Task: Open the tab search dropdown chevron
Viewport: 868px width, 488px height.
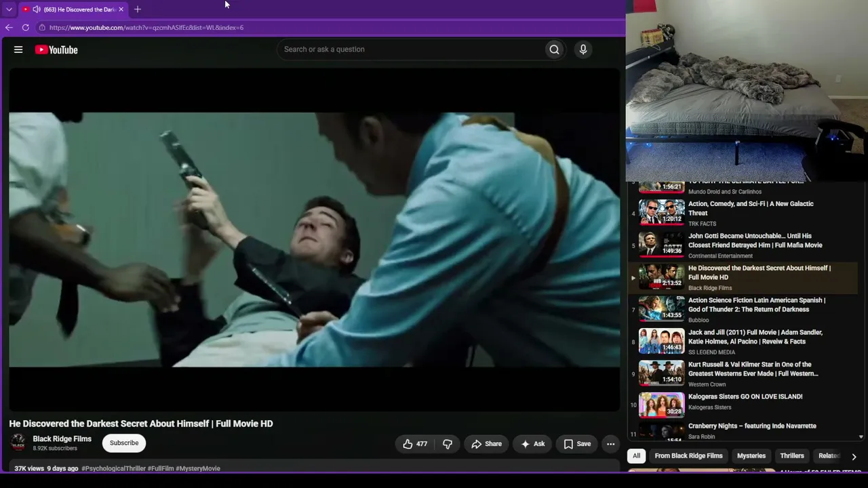Action: 9,9
